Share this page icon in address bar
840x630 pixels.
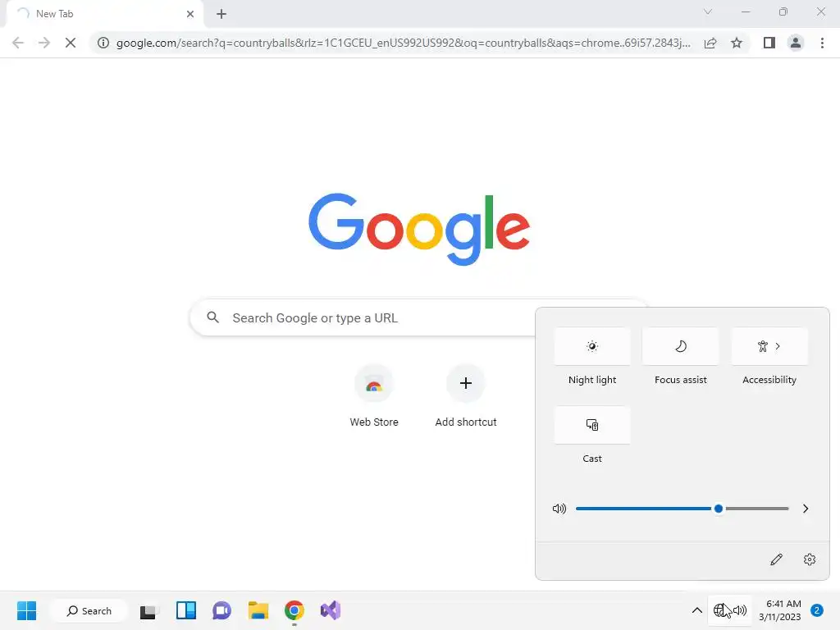[710, 43]
